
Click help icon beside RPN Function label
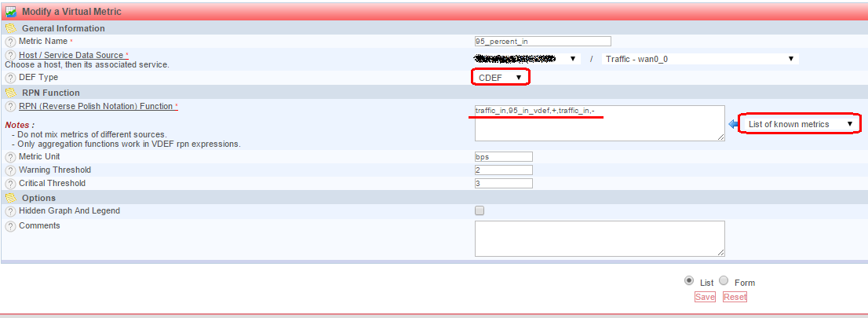coord(10,106)
